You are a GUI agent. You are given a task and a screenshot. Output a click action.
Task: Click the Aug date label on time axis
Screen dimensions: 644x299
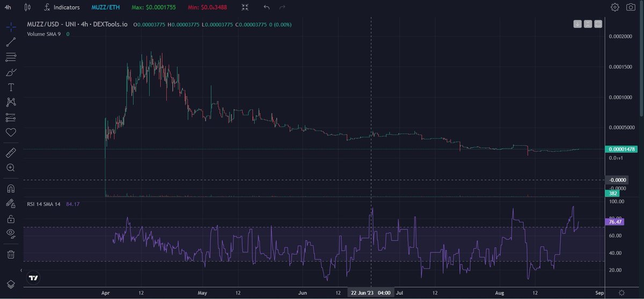point(500,293)
